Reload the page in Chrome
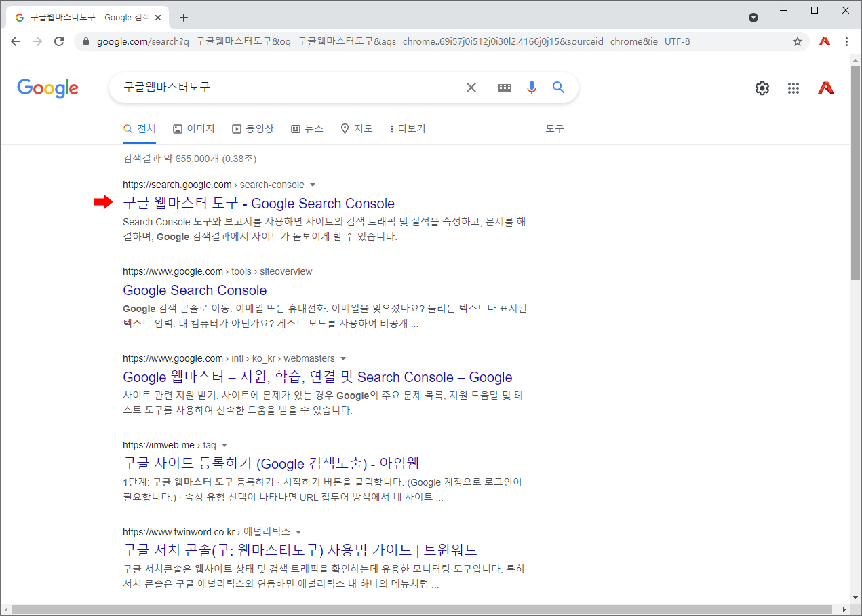 (59, 41)
